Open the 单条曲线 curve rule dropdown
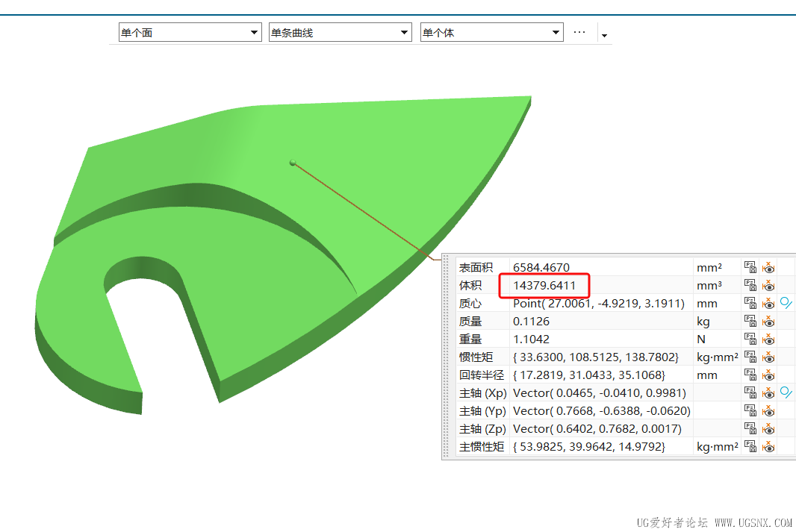796x532 pixels. pyautogui.click(x=340, y=33)
